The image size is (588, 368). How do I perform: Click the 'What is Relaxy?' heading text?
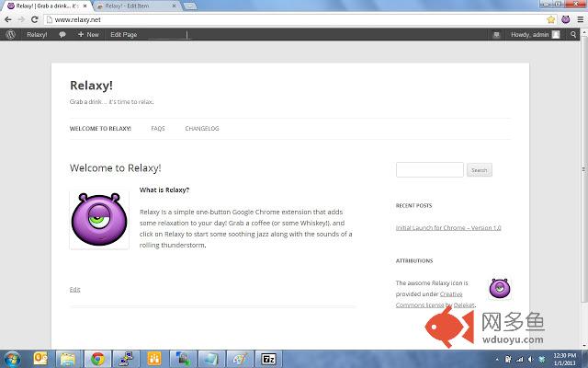click(x=164, y=190)
